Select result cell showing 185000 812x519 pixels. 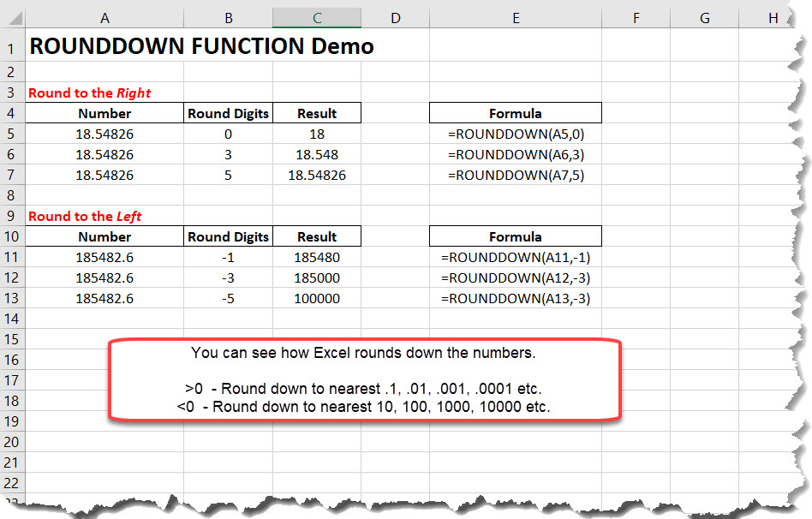(x=317, y=277)
